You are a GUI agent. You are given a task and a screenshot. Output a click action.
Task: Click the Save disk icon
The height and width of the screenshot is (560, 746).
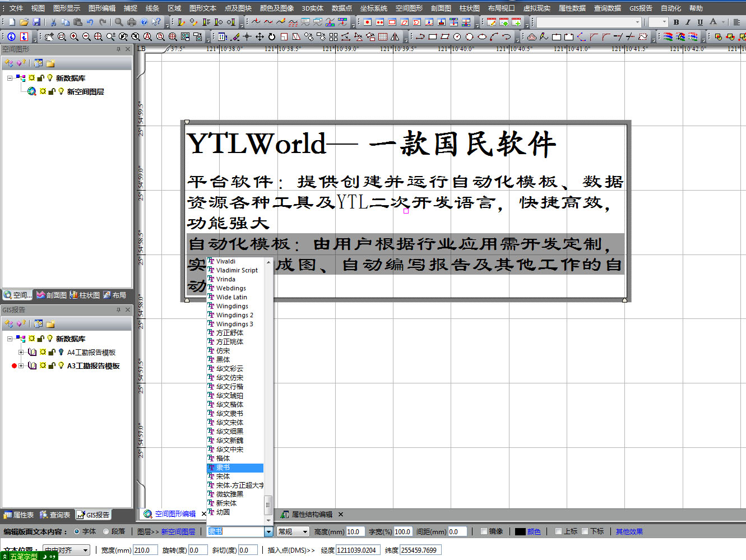pyautogui.click(x=36, y=22)
